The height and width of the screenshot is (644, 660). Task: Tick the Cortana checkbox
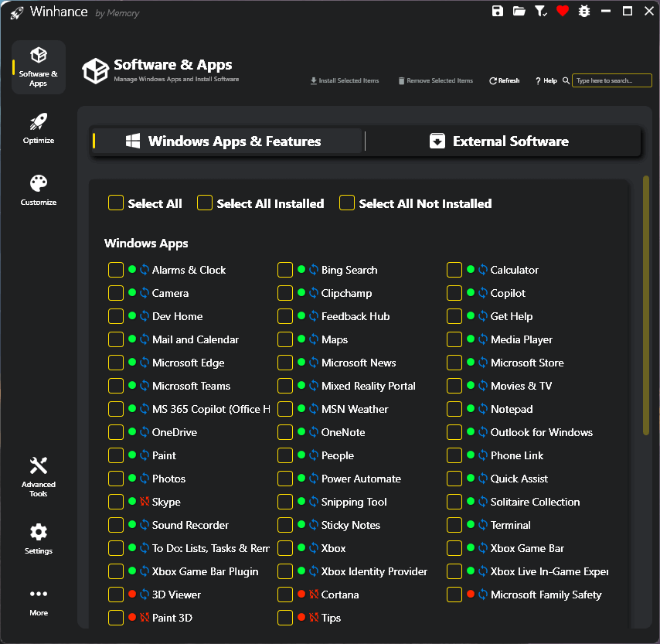coord(285,595)
